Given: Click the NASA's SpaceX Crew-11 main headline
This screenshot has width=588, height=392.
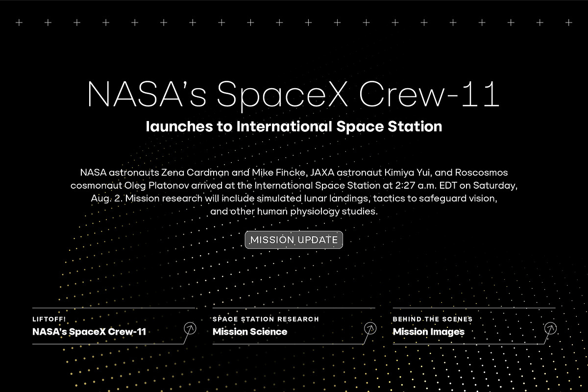Looking at the screenshot, I should coord(294,94).
